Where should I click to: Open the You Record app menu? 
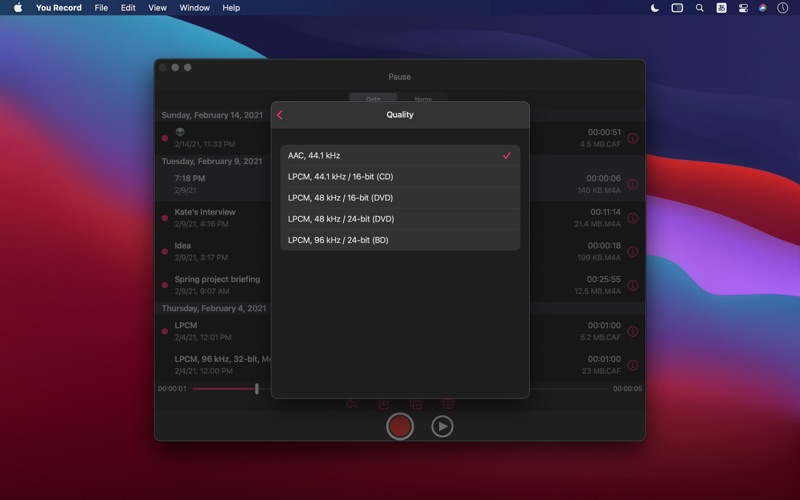59,8
